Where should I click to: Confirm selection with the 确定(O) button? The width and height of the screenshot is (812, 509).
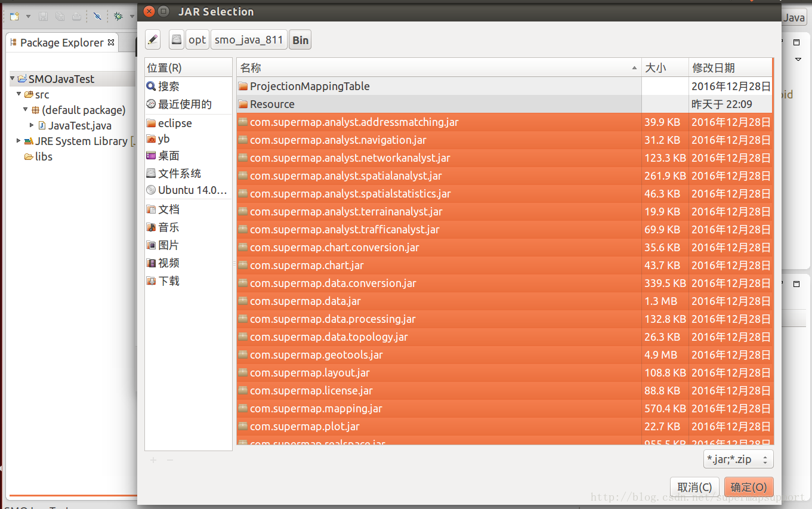(748, 487)
